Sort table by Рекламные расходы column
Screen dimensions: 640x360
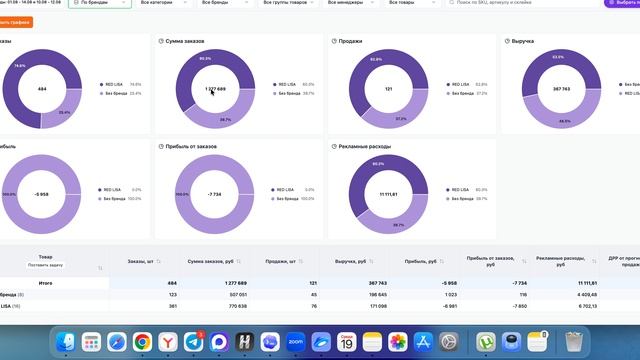click(x=594, y=261)
